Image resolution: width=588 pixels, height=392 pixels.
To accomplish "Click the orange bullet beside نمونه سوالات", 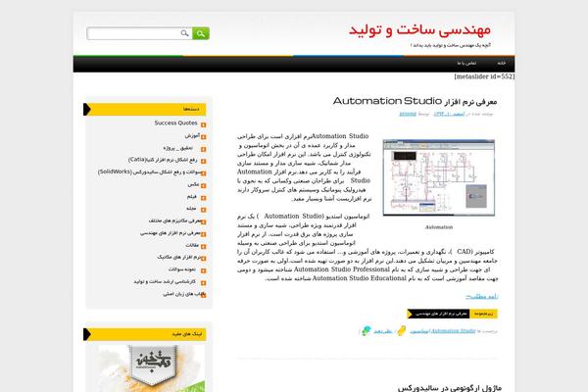I will tap(203, 270).
